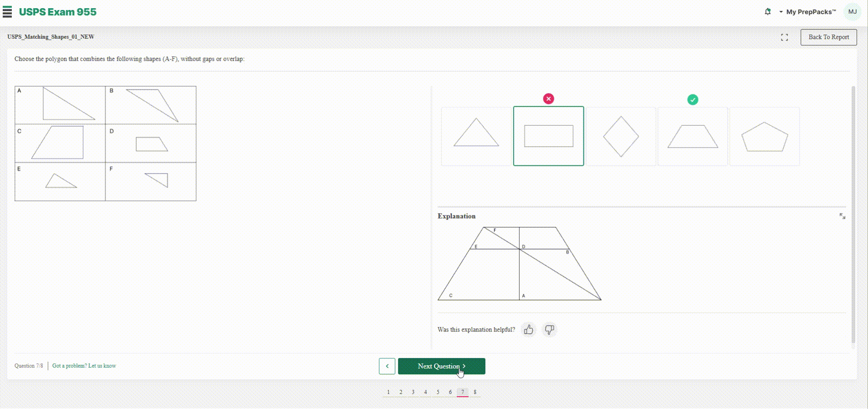Click Back To Report button
This screenshot has width=868, height=409.
[x=829, y=37]
